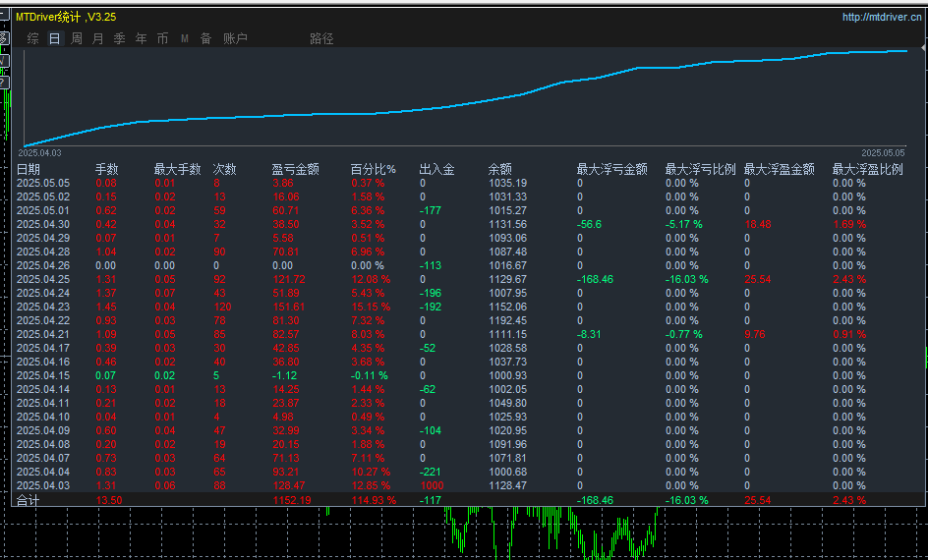Switch to the 综 (summary) tab
928x560 pixels.
33,39
